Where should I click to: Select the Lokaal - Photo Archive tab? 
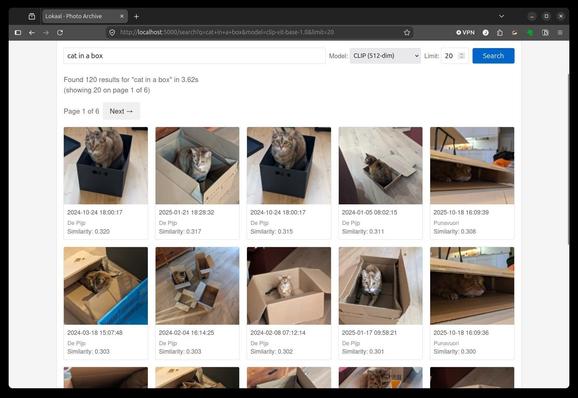[85, 16]
